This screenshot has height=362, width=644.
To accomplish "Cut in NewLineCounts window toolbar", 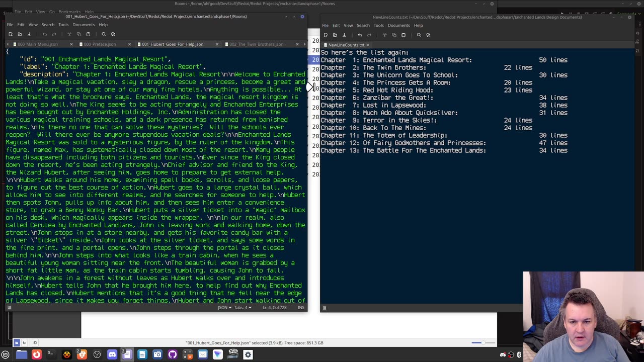I will click(384, 35).
